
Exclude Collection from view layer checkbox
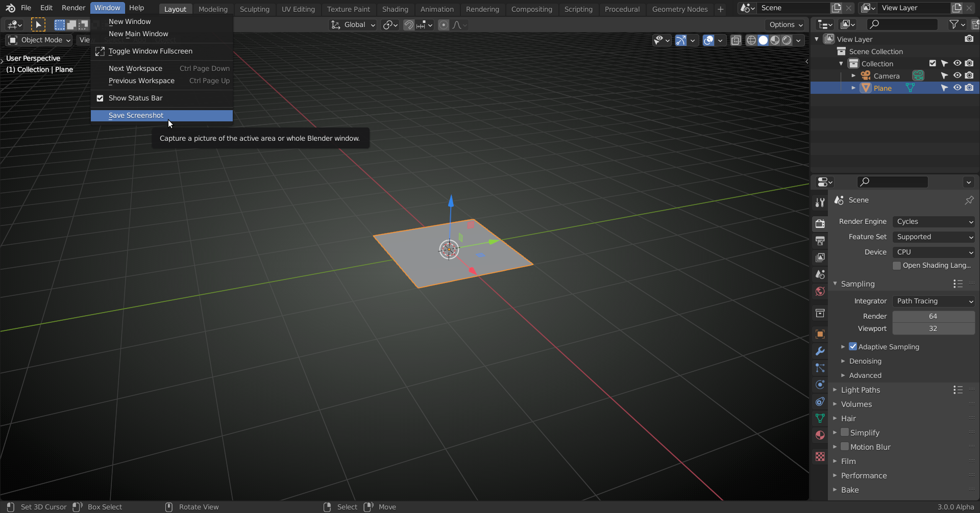pos(933,63)
